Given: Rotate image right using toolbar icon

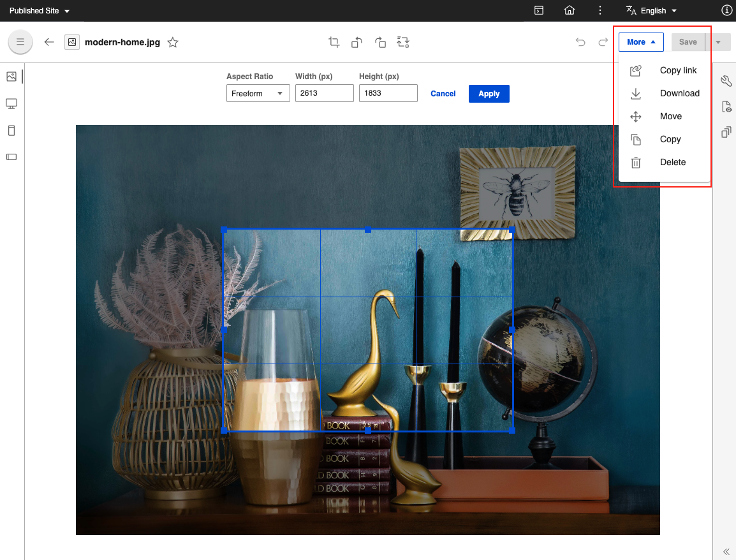Looking at the screenshot, I should pos(380,42).
